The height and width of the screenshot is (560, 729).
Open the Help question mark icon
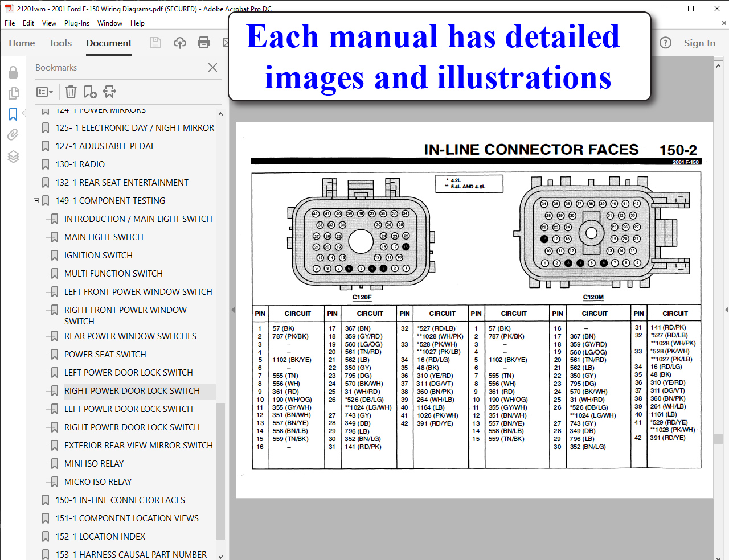pos(665,43)
